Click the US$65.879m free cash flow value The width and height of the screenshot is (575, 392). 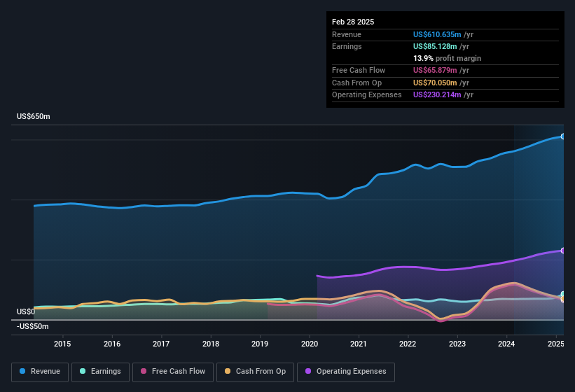tap(435, 70)
